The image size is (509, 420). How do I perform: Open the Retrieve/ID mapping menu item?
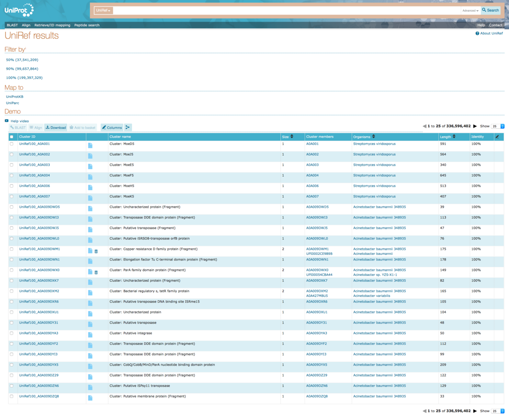53,25
